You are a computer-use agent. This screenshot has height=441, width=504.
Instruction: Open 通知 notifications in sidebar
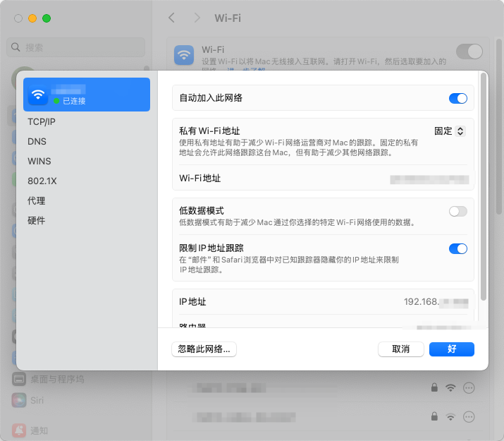pyautogui.click(x=30, y=430)
